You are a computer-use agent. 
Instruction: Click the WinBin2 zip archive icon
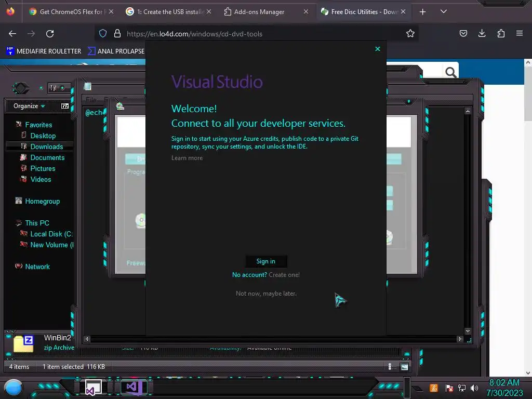23,343
